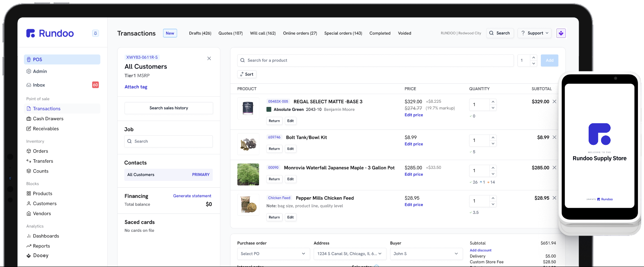This screenshot has height=267, width=644.
Task: Close the All Customers panel
Action: pyautogui.click(x=209, y=58)
